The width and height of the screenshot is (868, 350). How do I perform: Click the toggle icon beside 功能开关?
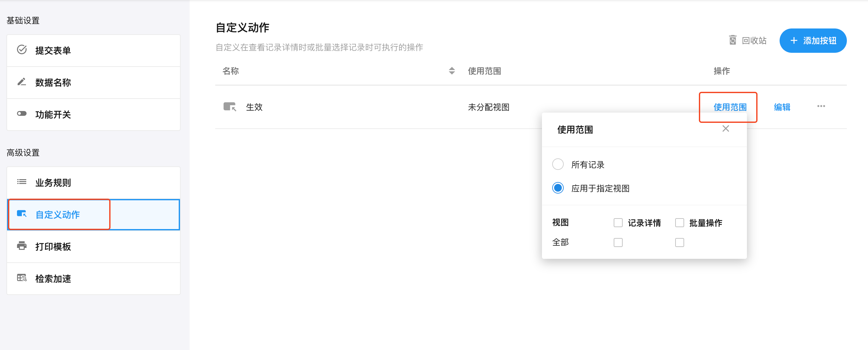click(22, 114)
